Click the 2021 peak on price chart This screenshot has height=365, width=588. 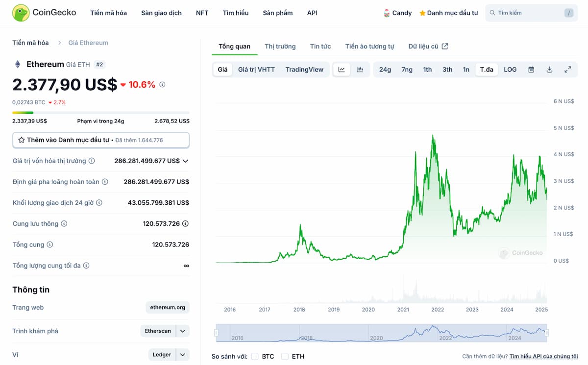[433, 136]
